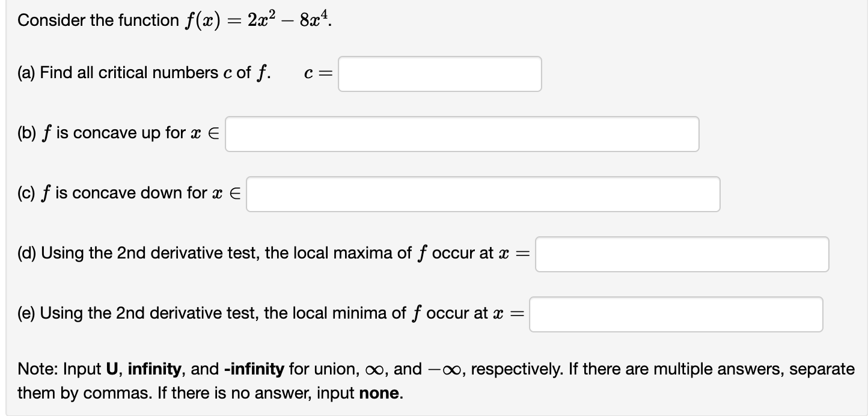Image resolution: width=868 pixels, height=416 pixels.
Task: Click the local maxima answer box
Action: [681, 254]
